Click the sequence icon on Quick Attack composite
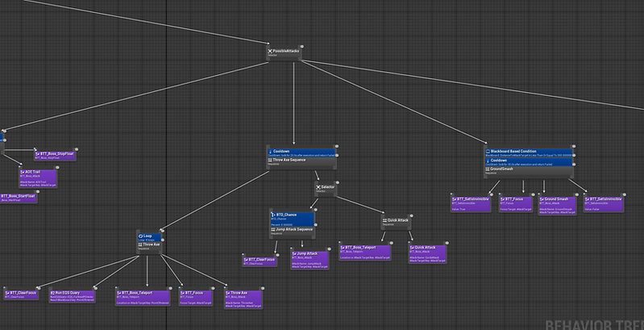Screen dimensions: 644x330 click(384, 221)
